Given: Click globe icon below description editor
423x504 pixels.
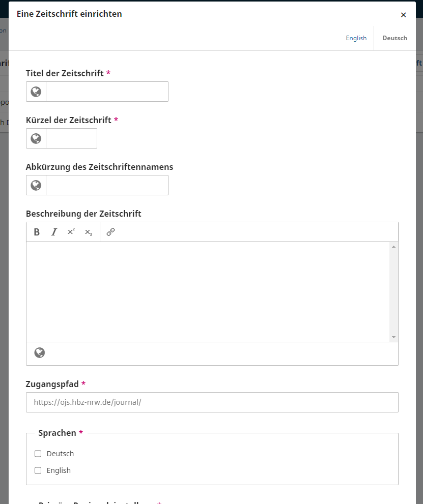Looking at the screenshot, I should point(40,353).
